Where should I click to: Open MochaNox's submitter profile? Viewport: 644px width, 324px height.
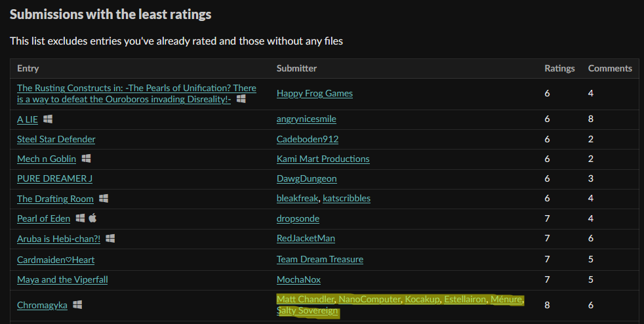(x=298, y=279)
